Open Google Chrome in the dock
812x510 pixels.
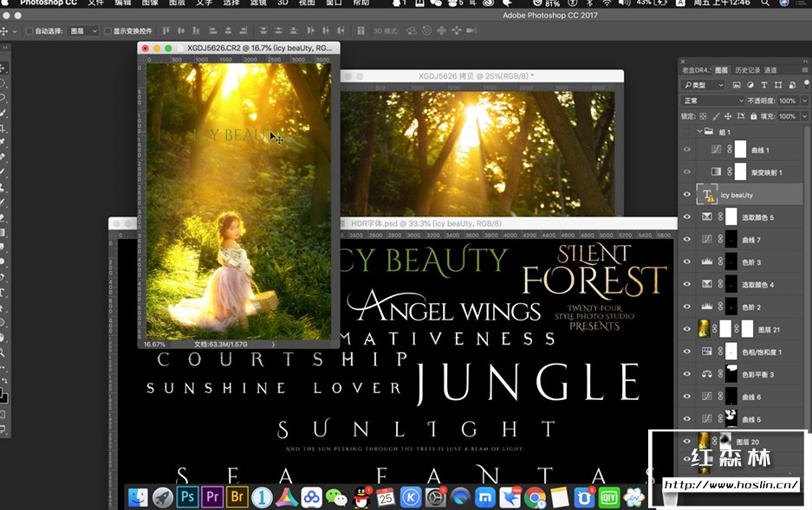[x=535, y=497]
